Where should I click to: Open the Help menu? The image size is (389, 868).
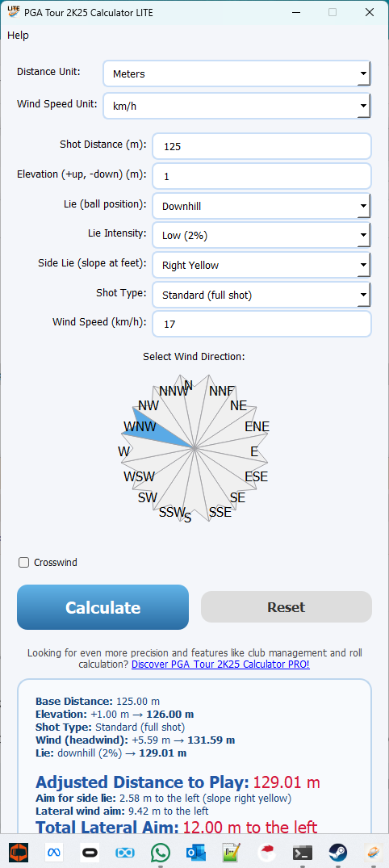[x=18, y=36]
